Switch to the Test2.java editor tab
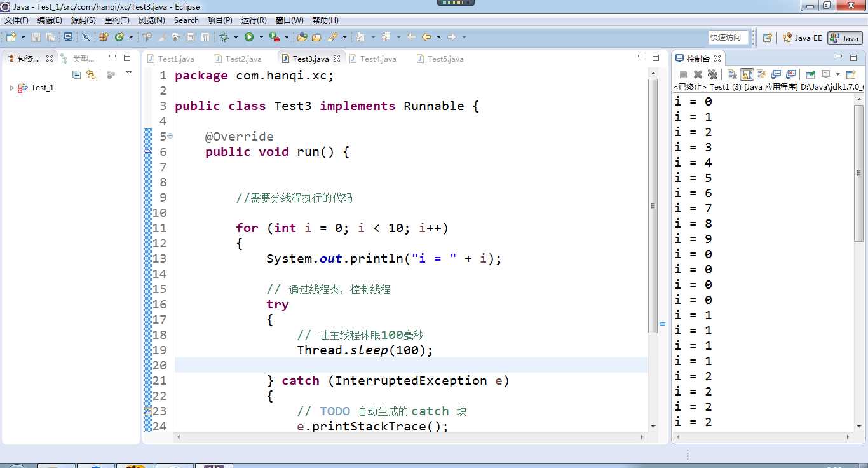The height and width of the screenshot is (468, 868). click(x=238, y=59)
